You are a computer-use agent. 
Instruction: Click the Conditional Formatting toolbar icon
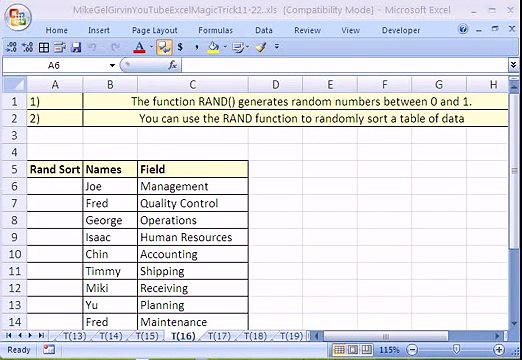pyautogui.click(x=238, y=47)
